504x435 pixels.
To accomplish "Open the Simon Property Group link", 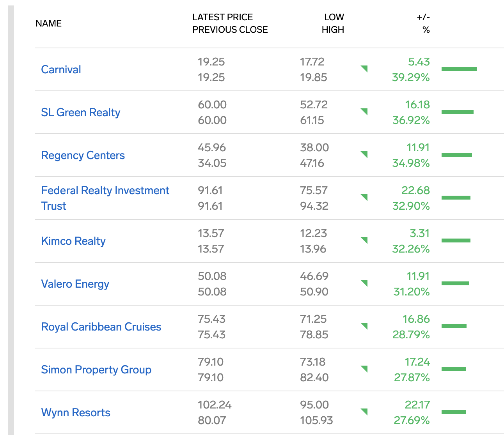I will [96, 370].
